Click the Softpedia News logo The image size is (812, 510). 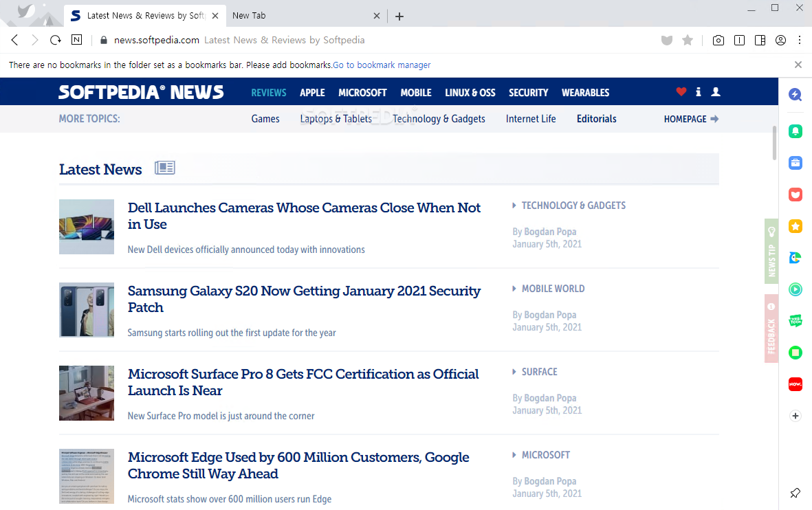tap(142, 92)
